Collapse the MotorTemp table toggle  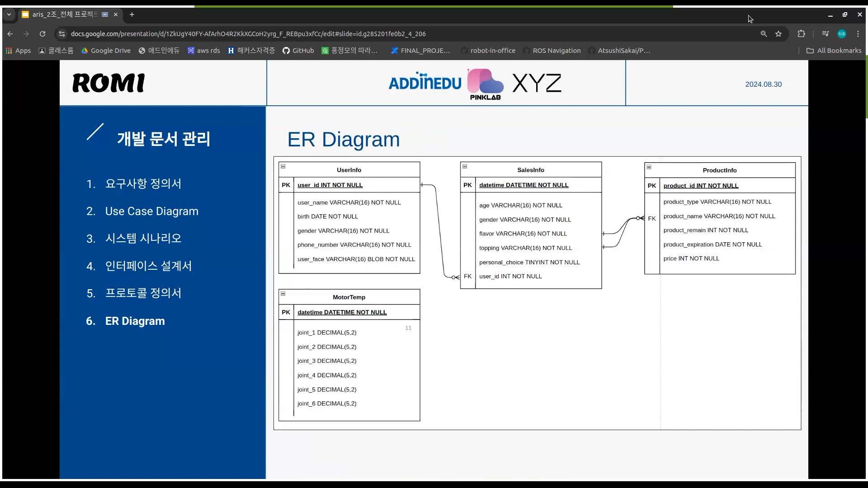283,294
